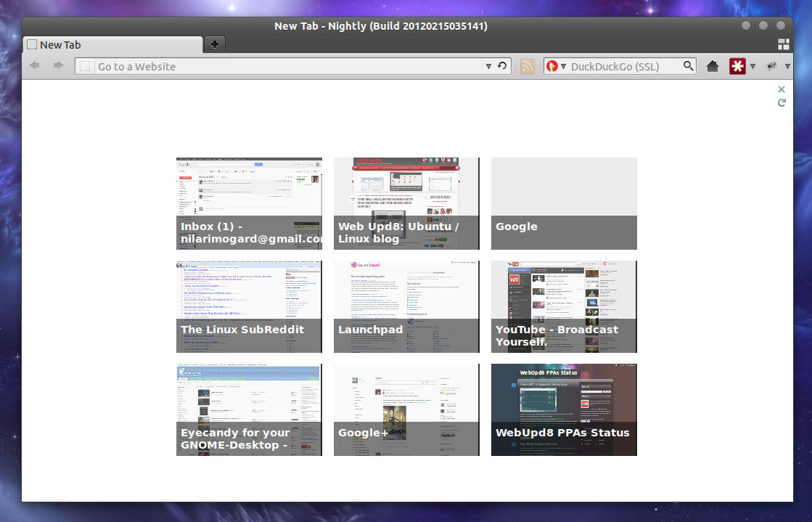Click the Forward navigation arrow
The image size is (812, 522).
(59, 66)
